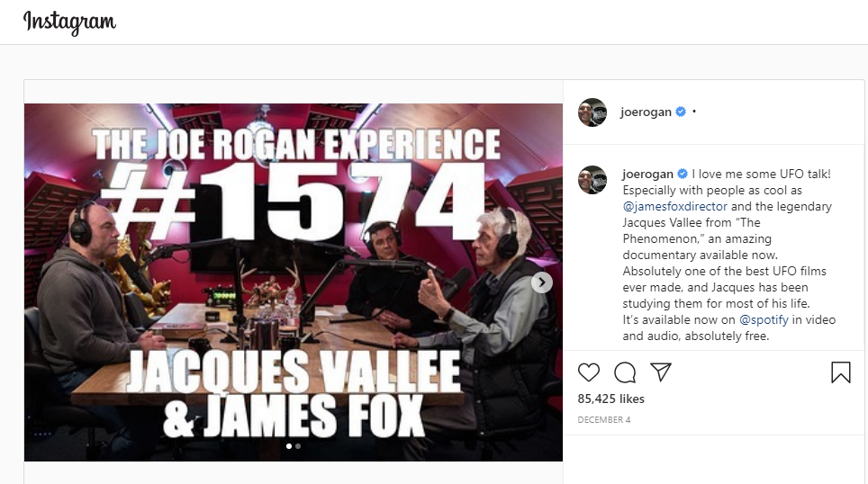Select the first carousel dot indicator
This screenshot has height=484, width=868.
(x=289, y=446)
